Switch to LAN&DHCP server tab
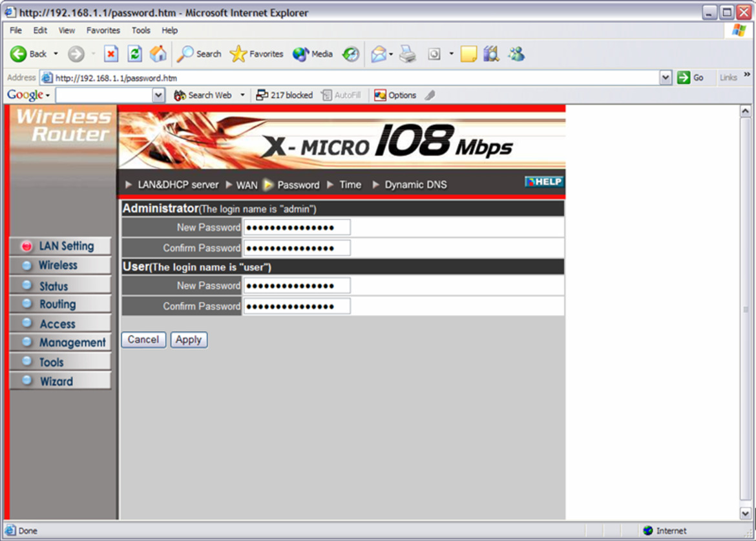 [x=178, y=185]
